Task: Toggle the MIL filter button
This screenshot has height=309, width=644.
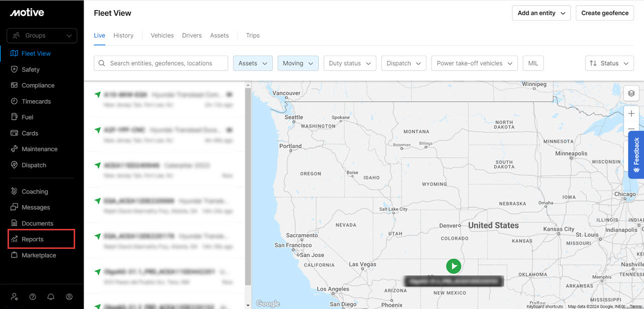Action: (533, 63)
